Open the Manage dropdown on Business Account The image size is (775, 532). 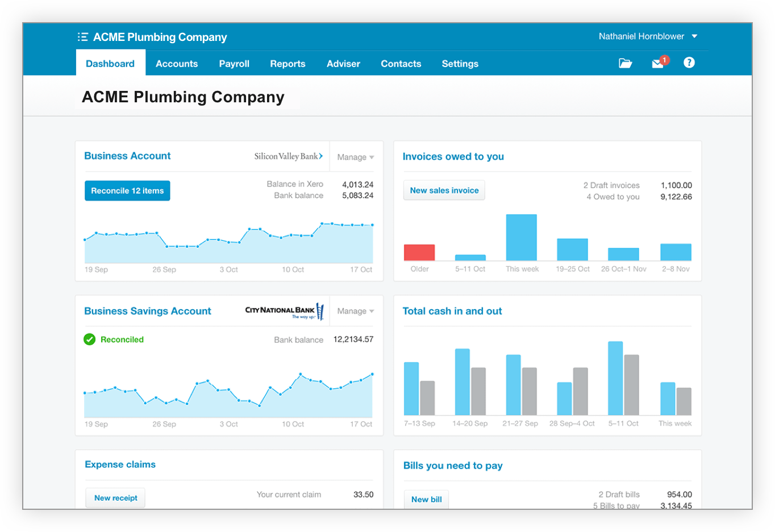(355, 157)
